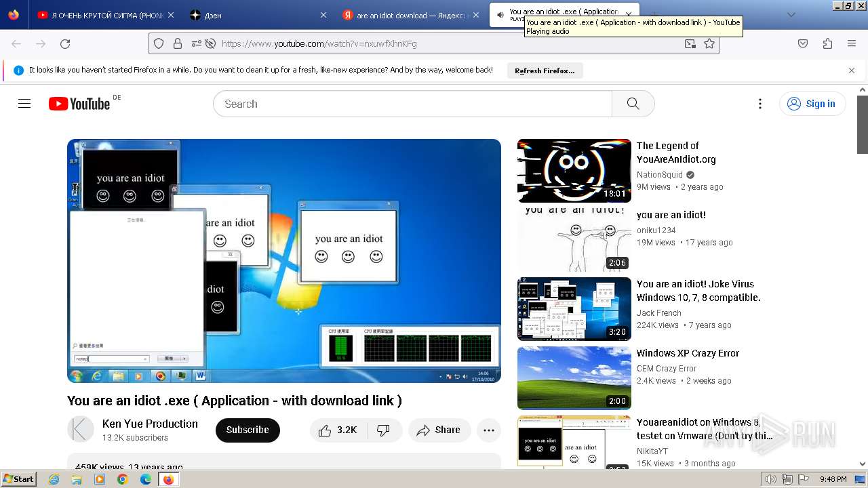The height and width of the screenshot is (488, 868).
Task: Focus the YouTube search box
Action: [412, 104]
